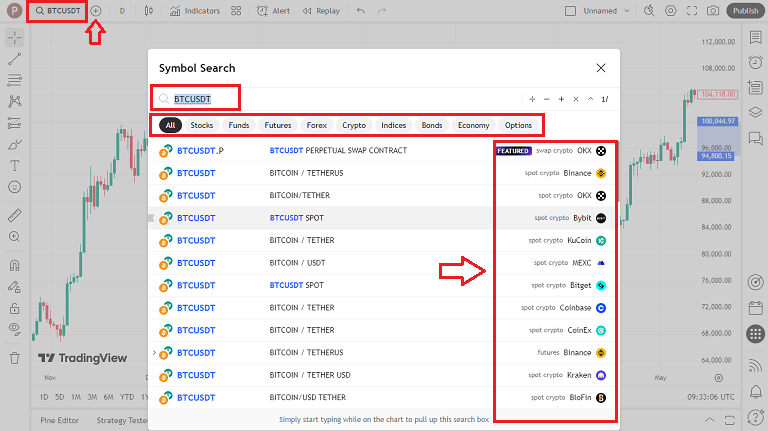Insert multiplication operator in search bar
Screen dimensions: 768x431
[576, 99]
